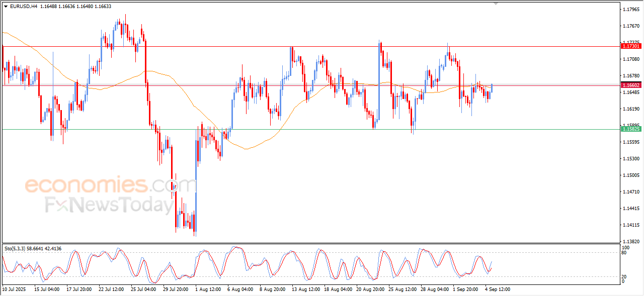Click the 1.16190 price scale value
Screen dimensions: 644x296
[x=630, y=109]
